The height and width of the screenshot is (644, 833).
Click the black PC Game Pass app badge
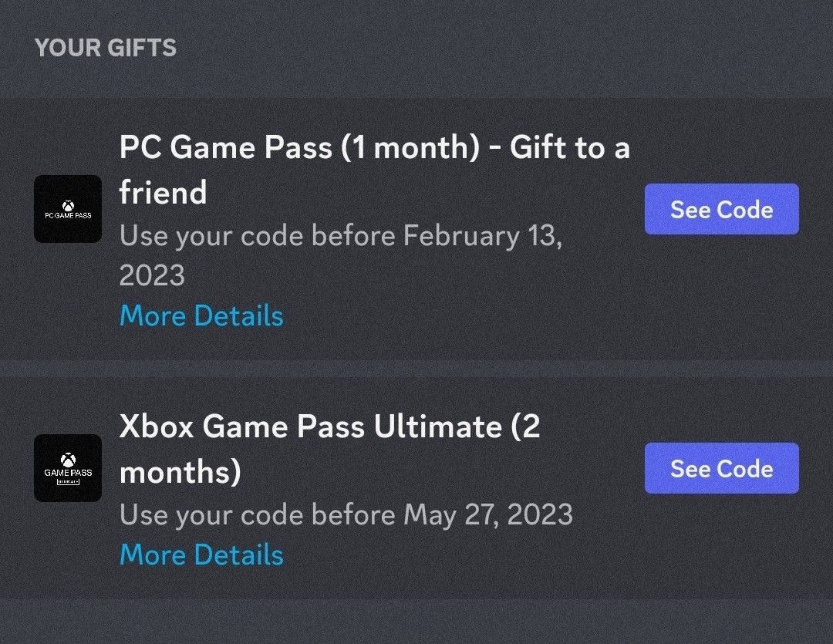[x=68, y=209]
